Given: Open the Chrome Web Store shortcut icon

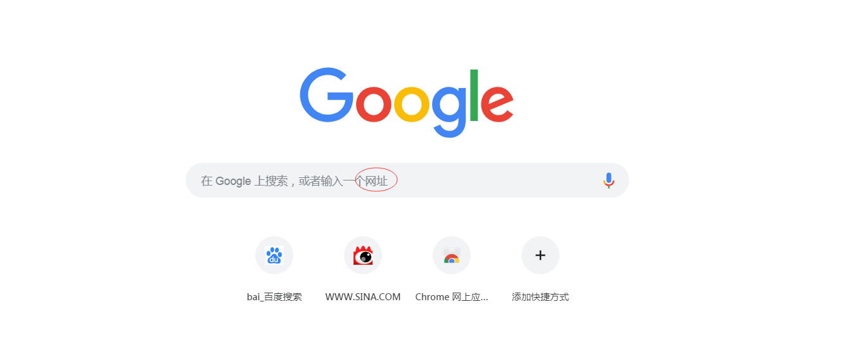Looking at the screenshot, I should 452,256.
